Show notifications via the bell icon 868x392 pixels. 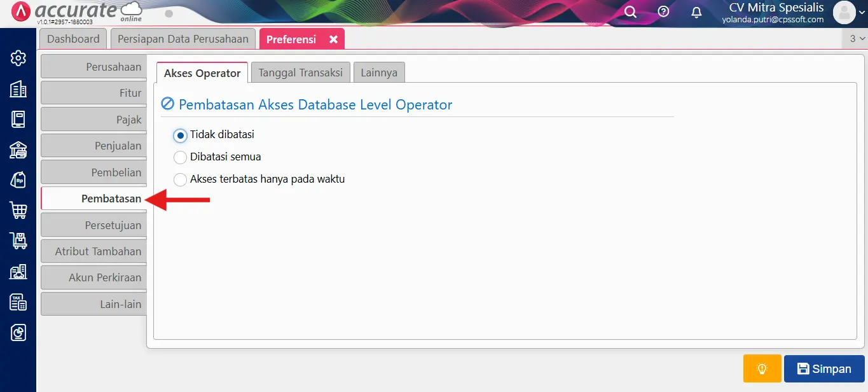[696, 12]
